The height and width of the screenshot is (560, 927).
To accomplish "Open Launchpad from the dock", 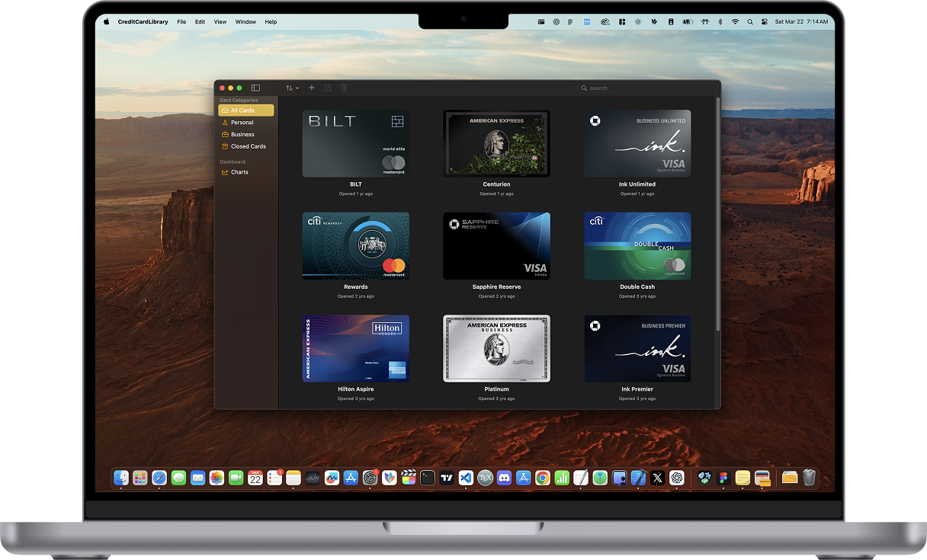I will point(140,478).
